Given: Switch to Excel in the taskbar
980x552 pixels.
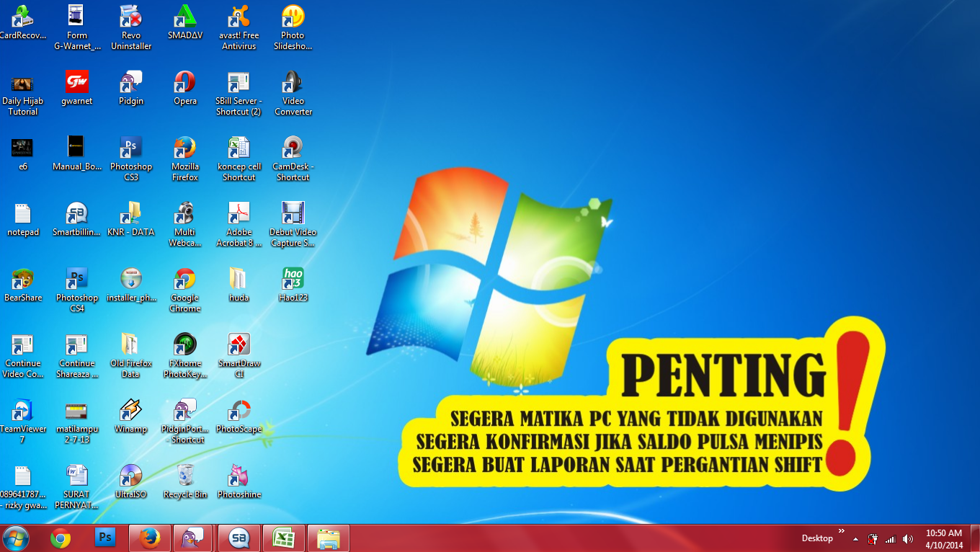Looking at the screenshot, I should pyautogui.click(x=284, y=538).
